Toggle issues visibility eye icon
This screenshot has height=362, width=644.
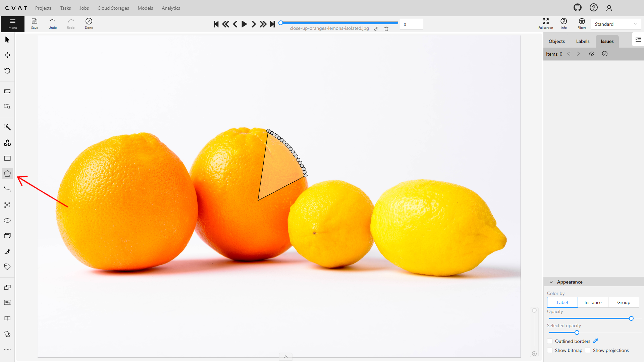point(592,54)
